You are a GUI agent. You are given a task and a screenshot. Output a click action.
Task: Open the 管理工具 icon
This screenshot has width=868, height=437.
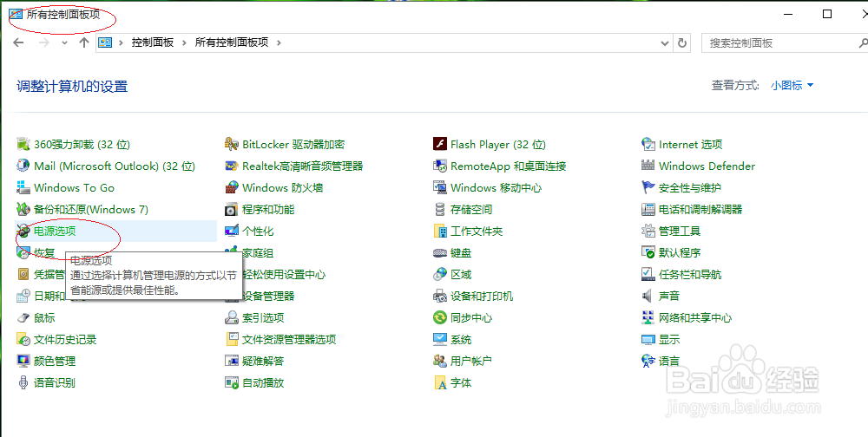648,232
